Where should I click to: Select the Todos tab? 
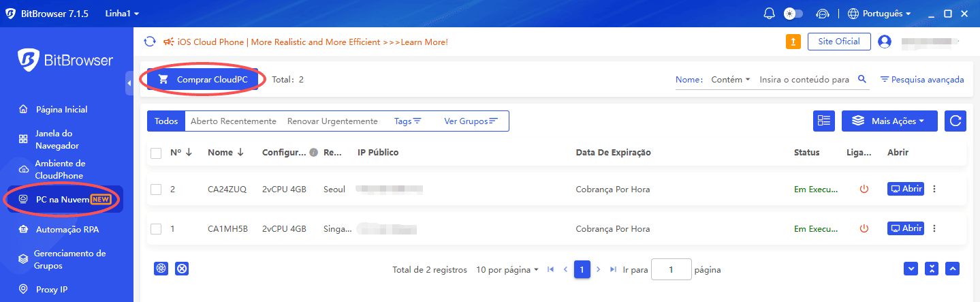click(x=166, y=121)
